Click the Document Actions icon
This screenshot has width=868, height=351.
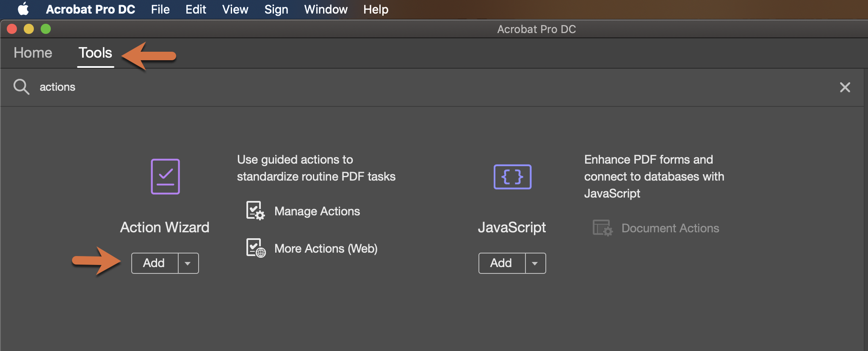click(x=603, y=228)
